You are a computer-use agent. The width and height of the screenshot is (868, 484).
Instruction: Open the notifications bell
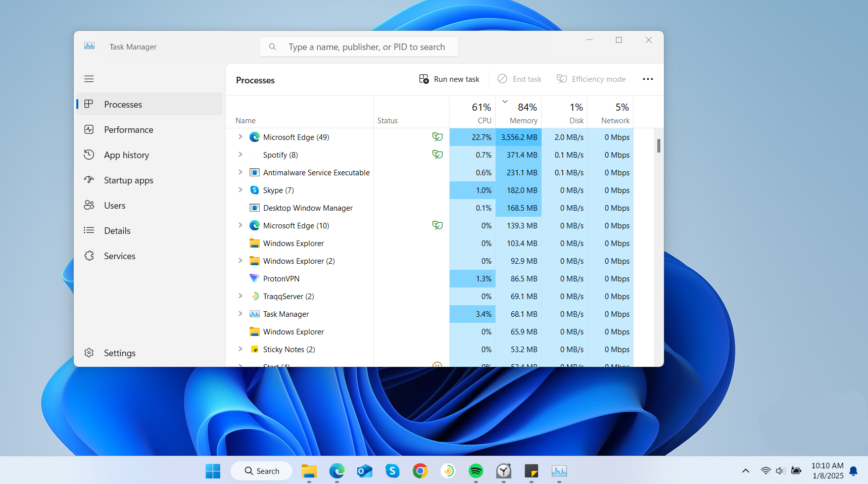pos(853,471)
